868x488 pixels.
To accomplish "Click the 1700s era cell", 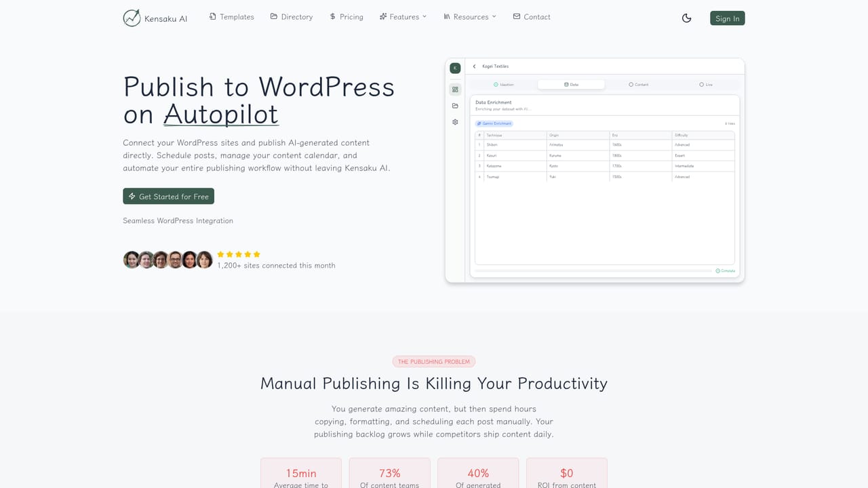I will [x=641, y=166].
